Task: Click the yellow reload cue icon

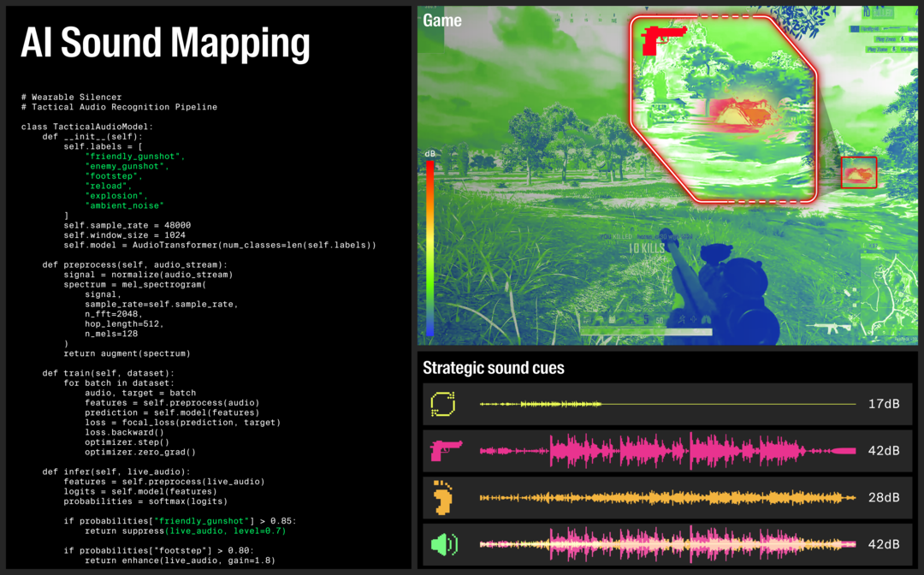Action: tap(443, 404)
